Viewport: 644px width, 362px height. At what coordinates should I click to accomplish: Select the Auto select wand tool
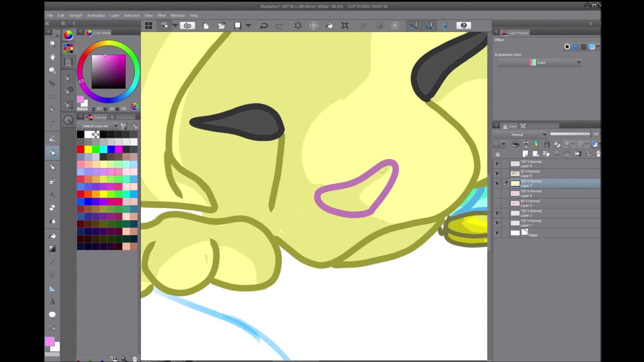click(x=52, y=110)
